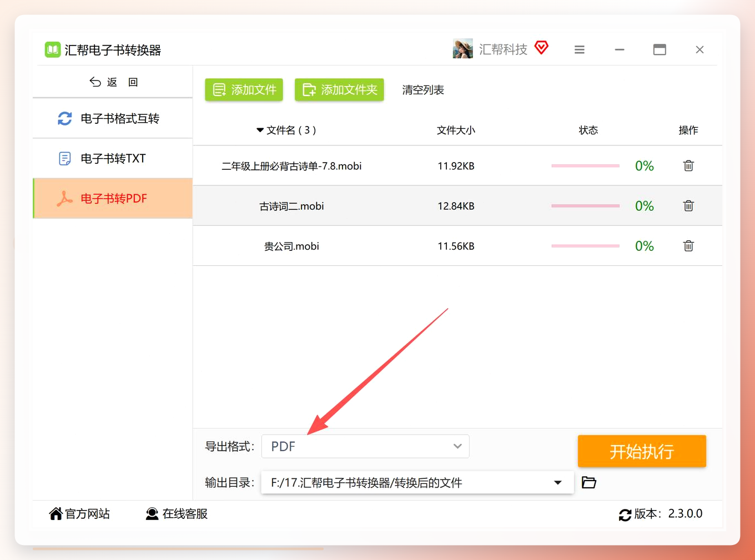Open the output folder browse icon
755x560 pixels.
(x=589, y=482)
